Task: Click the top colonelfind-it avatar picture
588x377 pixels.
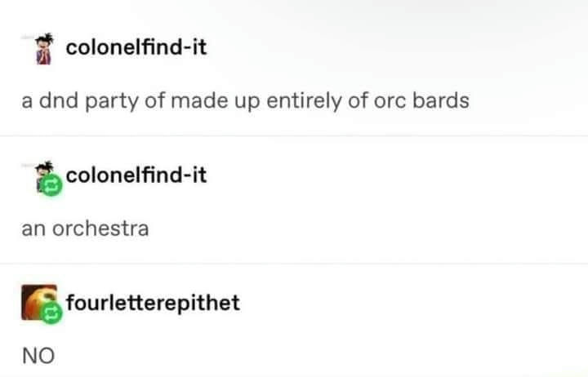Action: 44,49
